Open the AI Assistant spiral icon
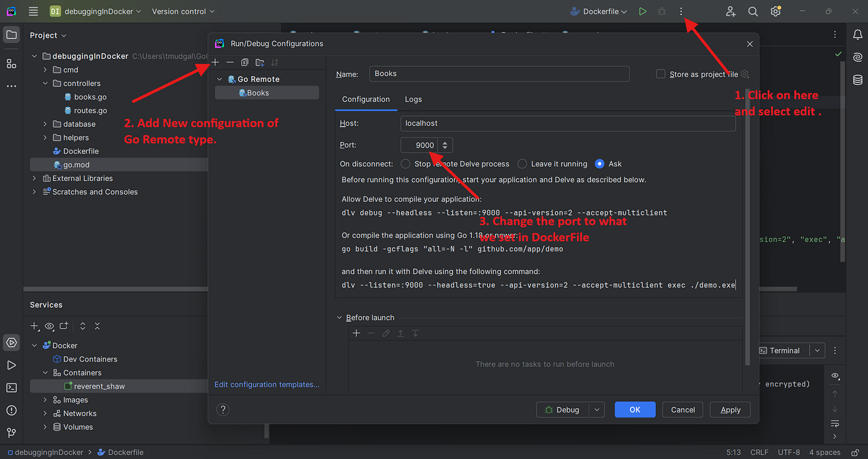The image size is (868, 459). 857,57
